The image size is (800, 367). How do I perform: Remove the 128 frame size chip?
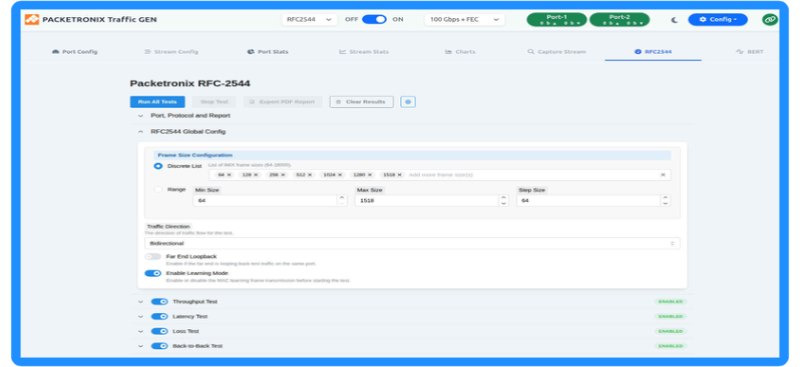click(256, 175)
